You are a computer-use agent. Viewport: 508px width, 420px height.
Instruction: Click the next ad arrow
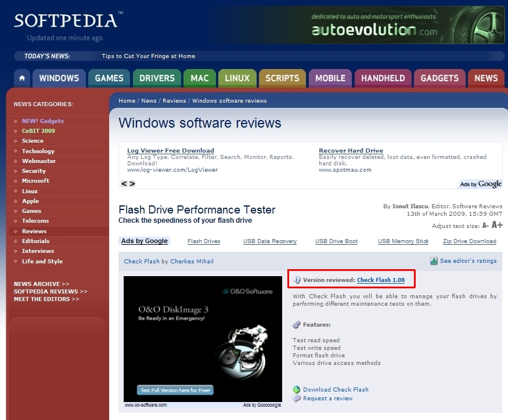pyautogui.click(x=132, y=184)
